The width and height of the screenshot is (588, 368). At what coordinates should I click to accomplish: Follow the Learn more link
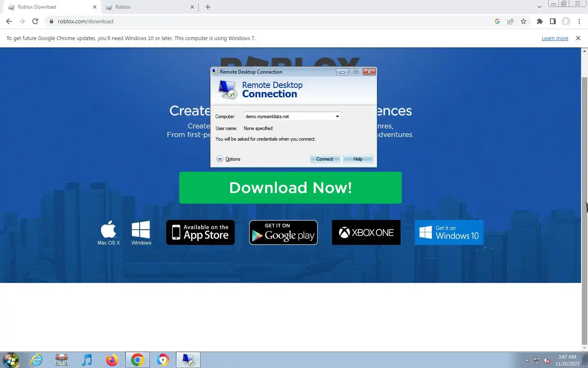[x=555, y=38]
